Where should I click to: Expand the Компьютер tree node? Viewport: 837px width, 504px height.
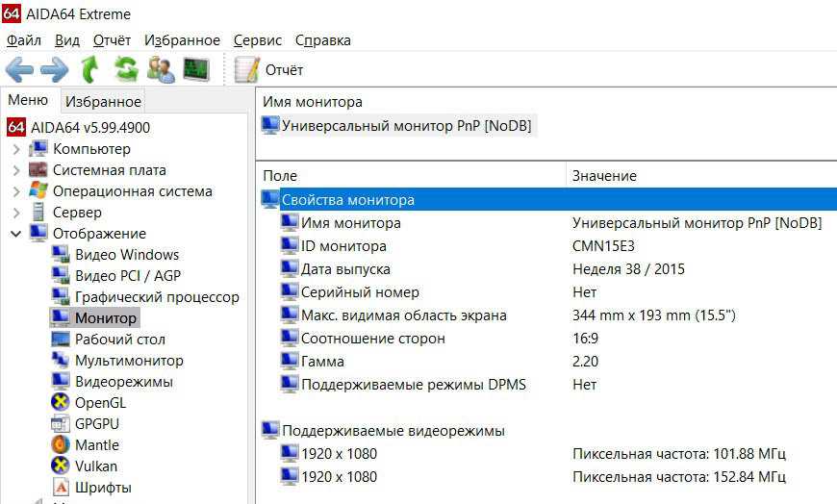click(x=16, y=149)
